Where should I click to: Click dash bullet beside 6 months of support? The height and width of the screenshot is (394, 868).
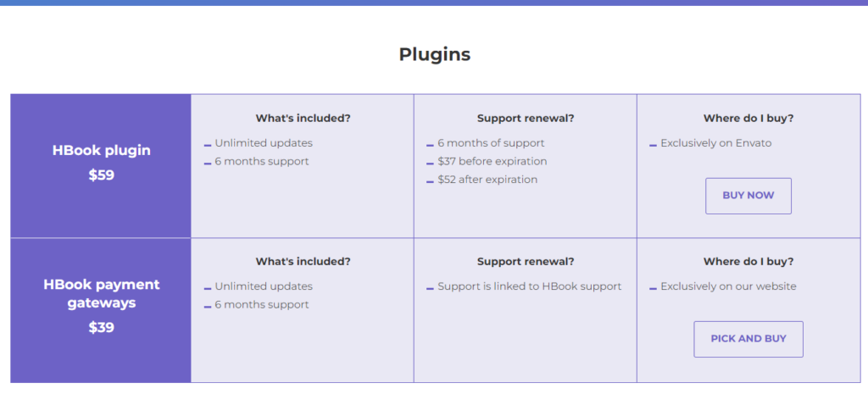pyautogui.click(x=430, y=146)
